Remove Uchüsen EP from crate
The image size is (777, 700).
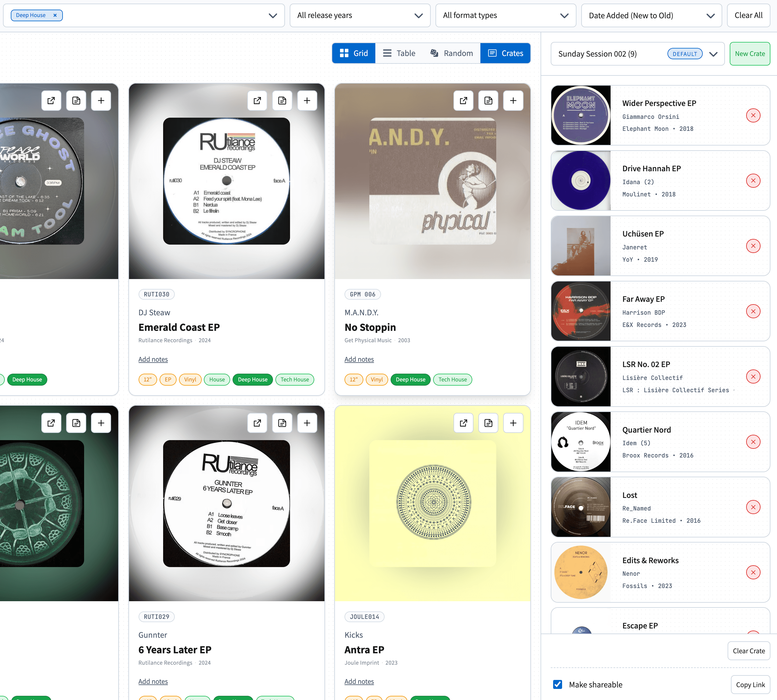click(753, 246)
